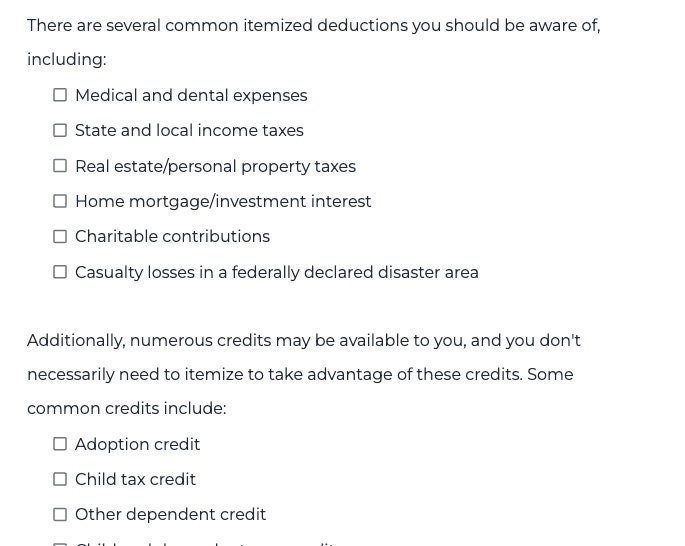Check the Casualty losses checkbox
The height and width of the screenshot is (546, 685).
[x=60, y=272]
